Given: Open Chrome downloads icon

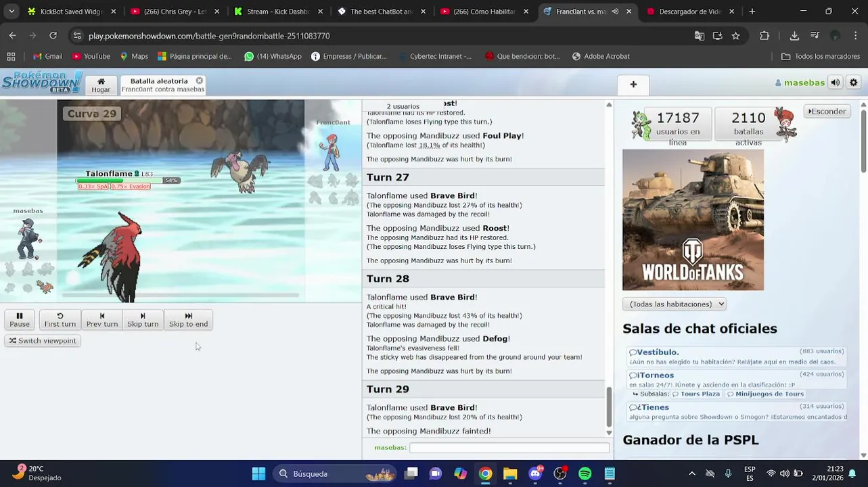Looking at the screenshot, I should (x=794, y=36).
